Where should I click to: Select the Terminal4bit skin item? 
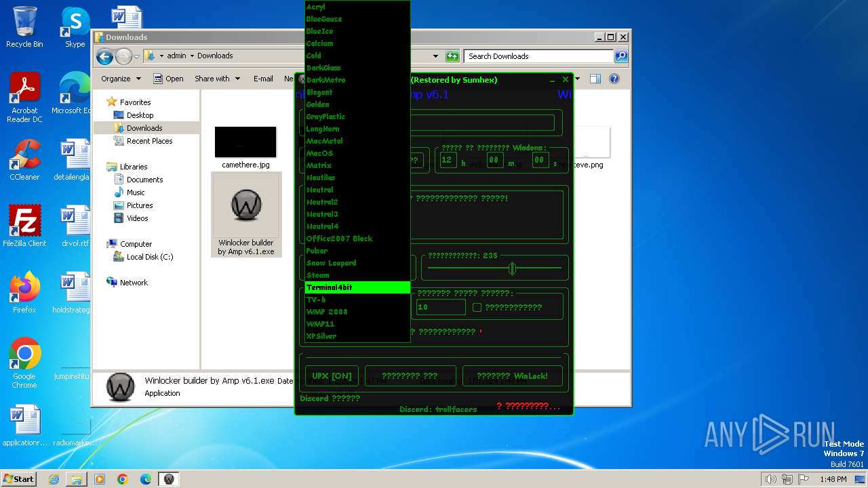coord(357,287)
